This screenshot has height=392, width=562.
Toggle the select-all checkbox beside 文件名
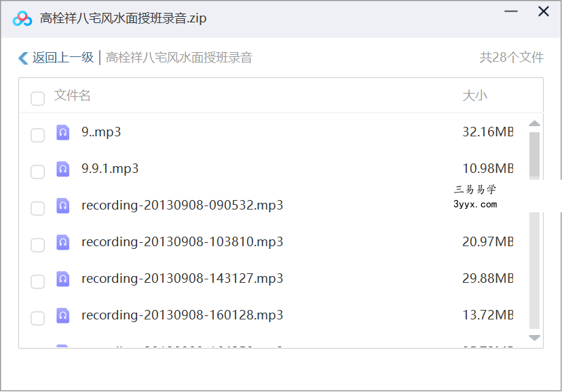(37, 98)
